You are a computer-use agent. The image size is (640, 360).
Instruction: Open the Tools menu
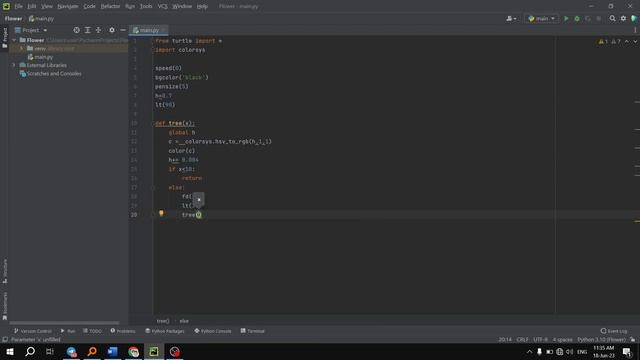point(146,7)
